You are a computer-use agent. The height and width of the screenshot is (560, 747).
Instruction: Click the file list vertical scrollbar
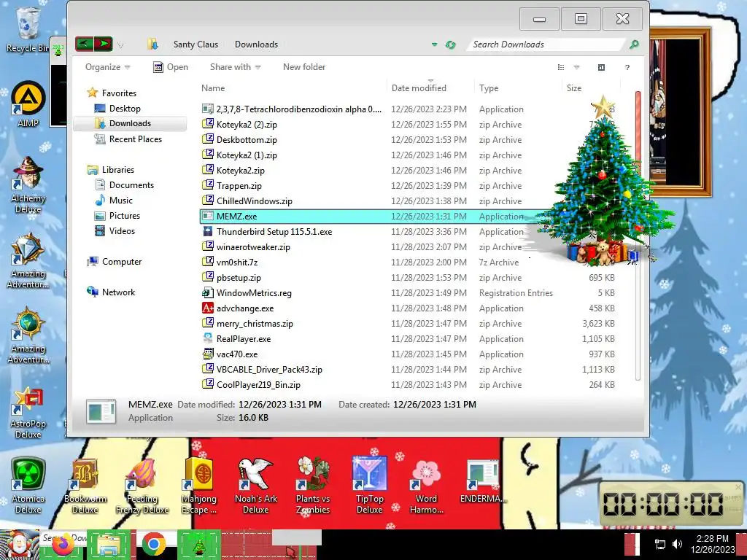[x=638, y=236]
